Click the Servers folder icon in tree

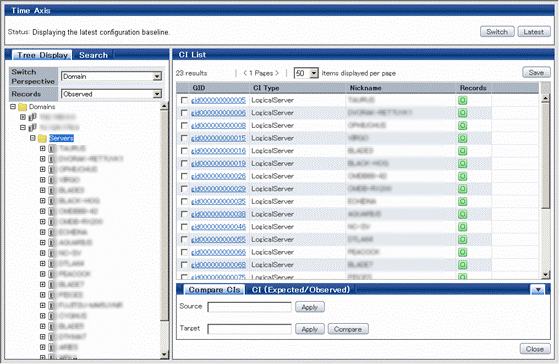[x=42, y=138]
